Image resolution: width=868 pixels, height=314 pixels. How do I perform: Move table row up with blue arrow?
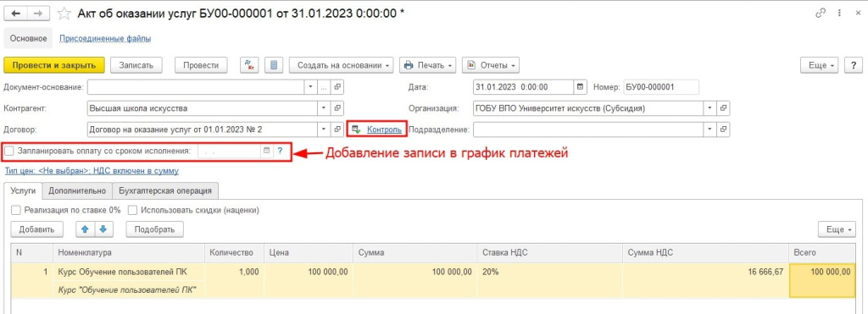coord(86,229)
